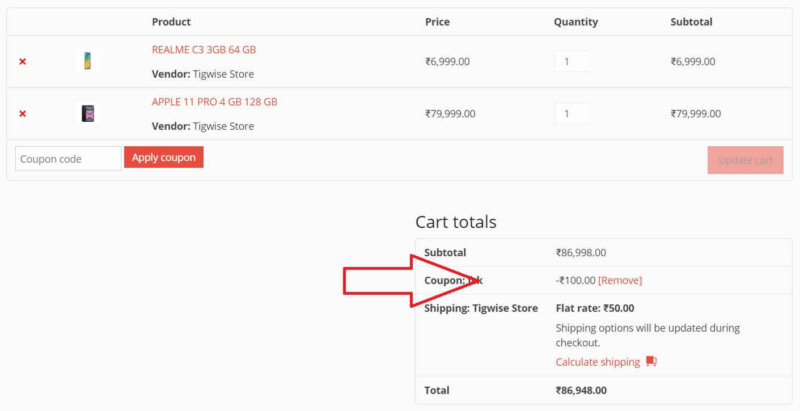The width and height of the screenshot is (800, 411).
Task: Click the APPLE 11 PRO quantity field
Action: pos(571,113)
